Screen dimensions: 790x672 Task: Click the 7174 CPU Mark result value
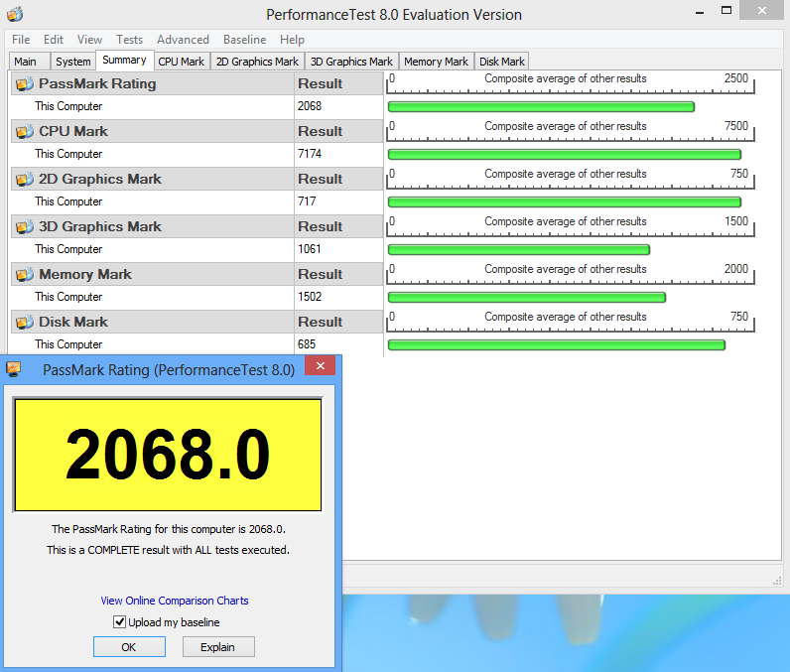tap(310, 154)
